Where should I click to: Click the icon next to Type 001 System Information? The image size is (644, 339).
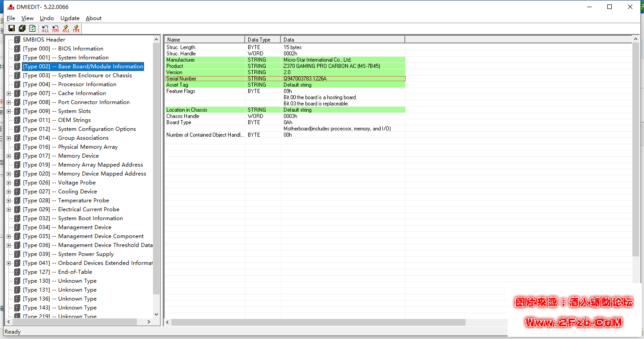[17, 58]
